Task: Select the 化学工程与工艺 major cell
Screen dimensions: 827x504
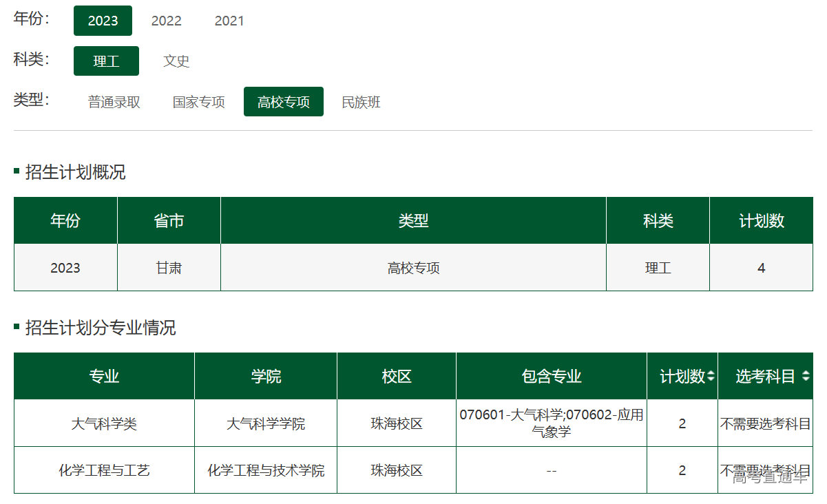Action: pyautogui.click(x=104, y=470)
